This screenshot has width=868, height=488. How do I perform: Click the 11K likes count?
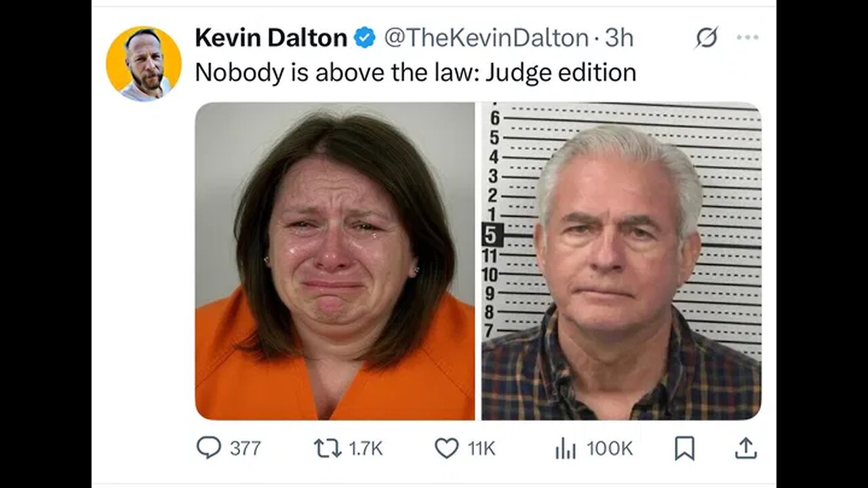[x=481, y=448]
